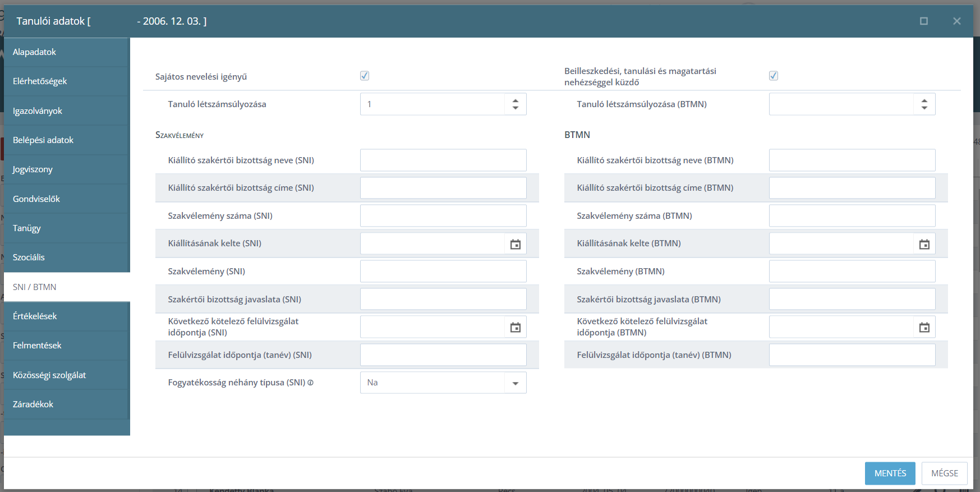980x492 pixels.
Task: Click Felülvizsgálat időpontja (tanév) (SNI) field
Action: pos(443,355)
